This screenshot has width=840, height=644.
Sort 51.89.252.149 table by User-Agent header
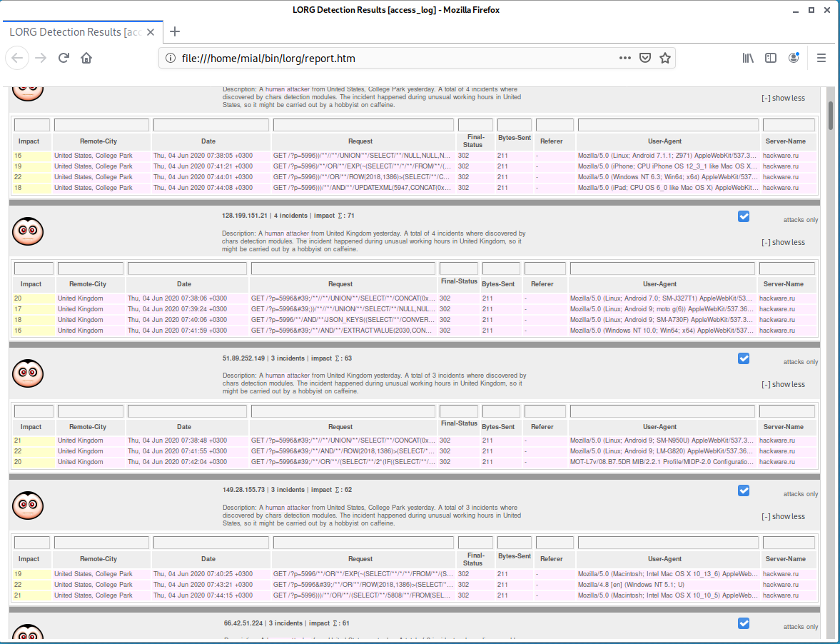(663, 427)
